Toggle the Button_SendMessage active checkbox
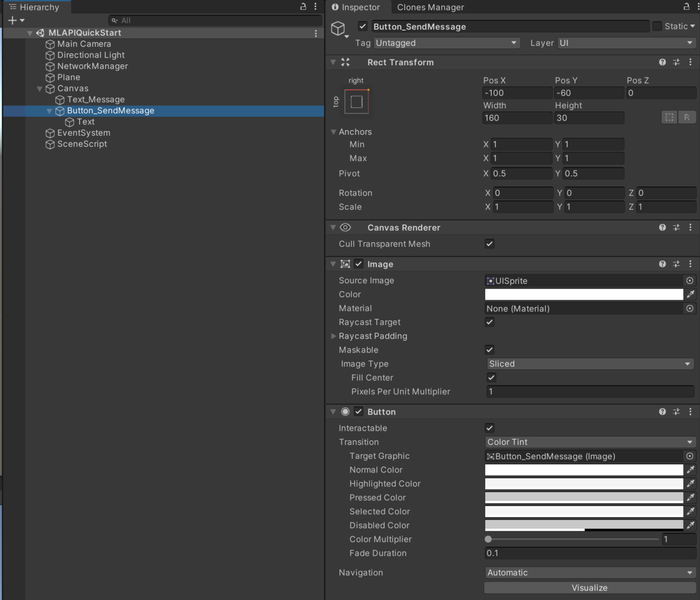 point(363,26)
